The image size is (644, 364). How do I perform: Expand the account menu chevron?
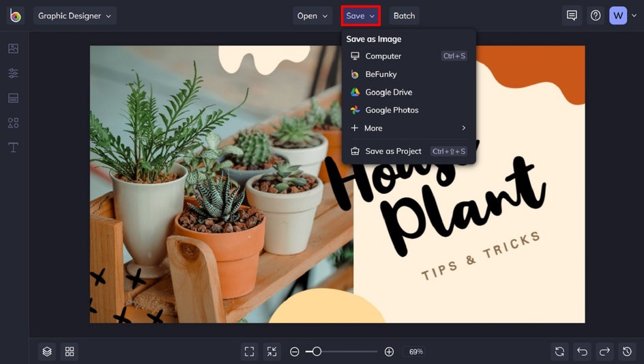[634, 16]
